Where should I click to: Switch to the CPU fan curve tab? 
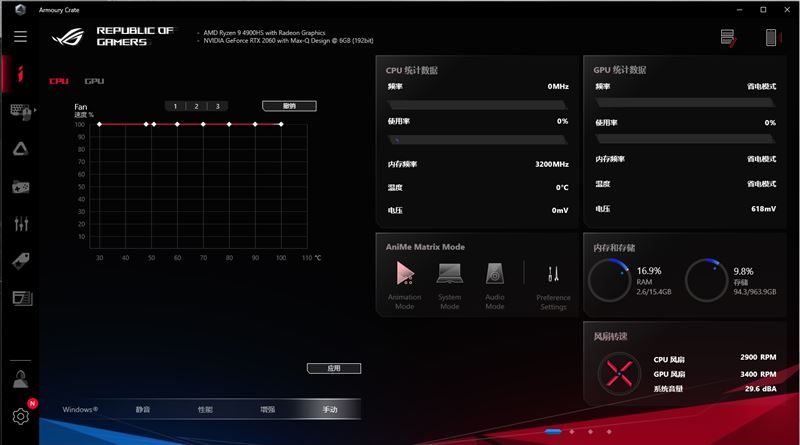coord(59,81)
